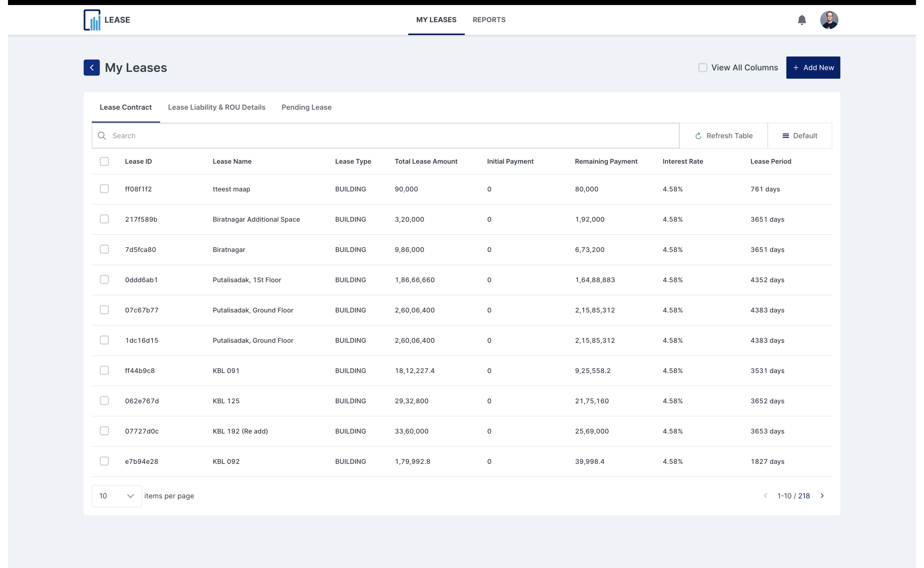The width and height of the screenshot is (924, 568).
Task: Click the search magnifier icon
Action: [x=102, y=135]
